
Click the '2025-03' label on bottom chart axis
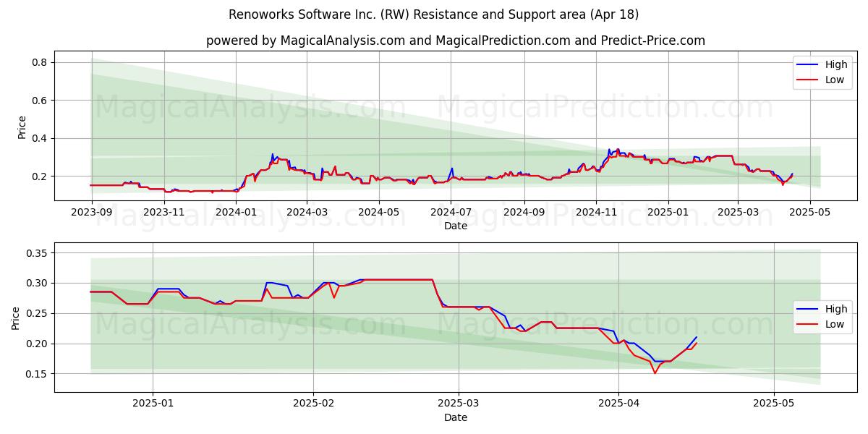[x=459, y=404]
